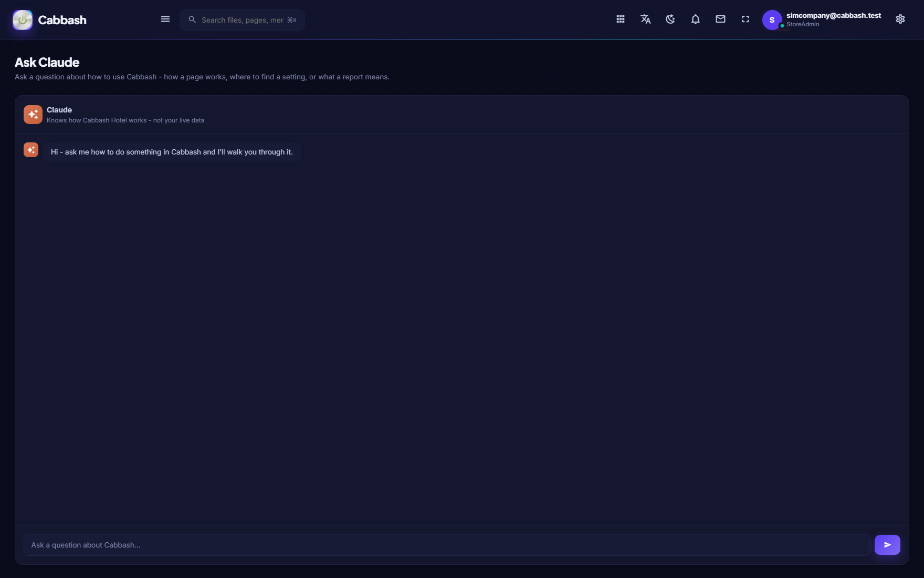The image size is (924, 578).
Task: Click the page description about using Cabbash
Action: [x=202, y=77]
